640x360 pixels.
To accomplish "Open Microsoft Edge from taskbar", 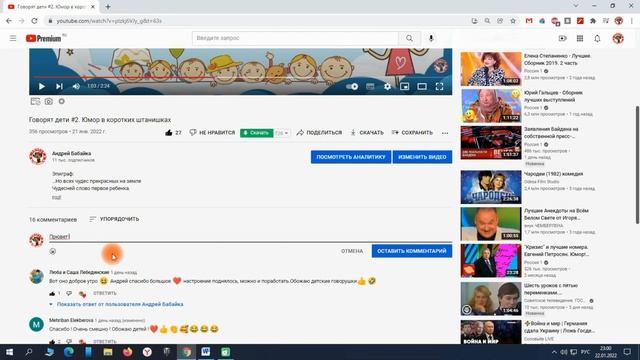I will tap(69, 352).
